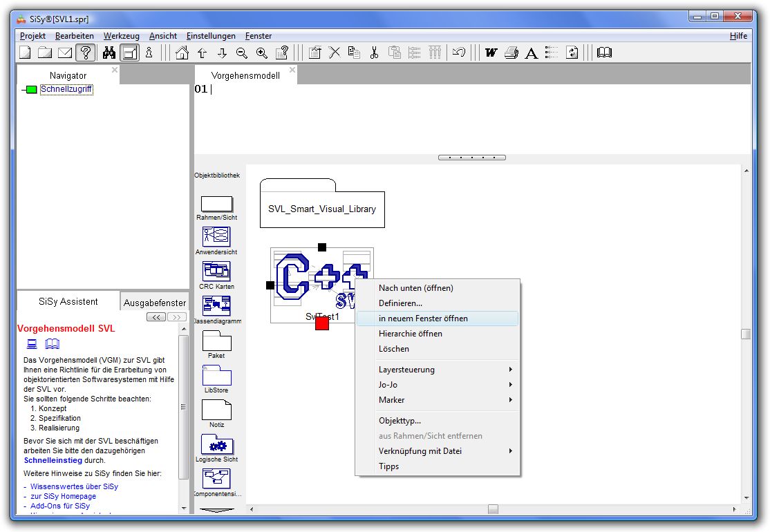Click the zoom in magnifier icon
This screenshot has height=532, width=770.
coord(261,53)
